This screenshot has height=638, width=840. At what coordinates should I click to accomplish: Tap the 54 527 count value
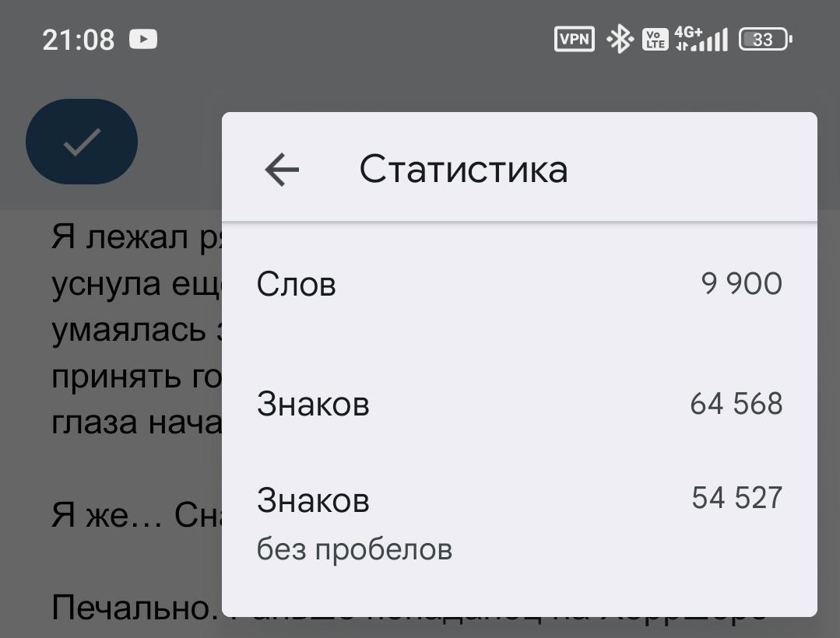736,498
